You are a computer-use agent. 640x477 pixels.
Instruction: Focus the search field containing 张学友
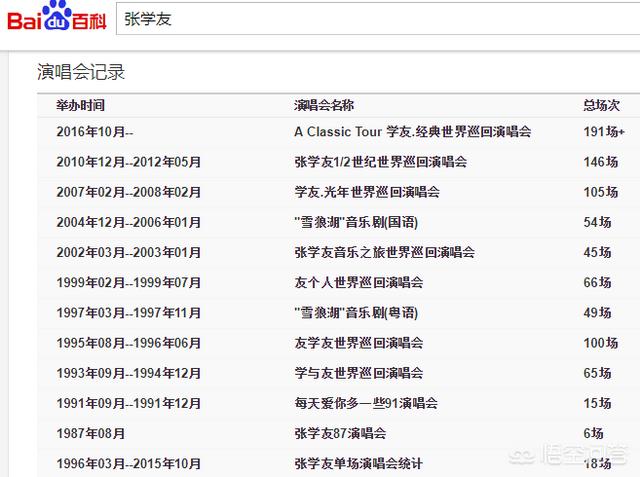378,19
